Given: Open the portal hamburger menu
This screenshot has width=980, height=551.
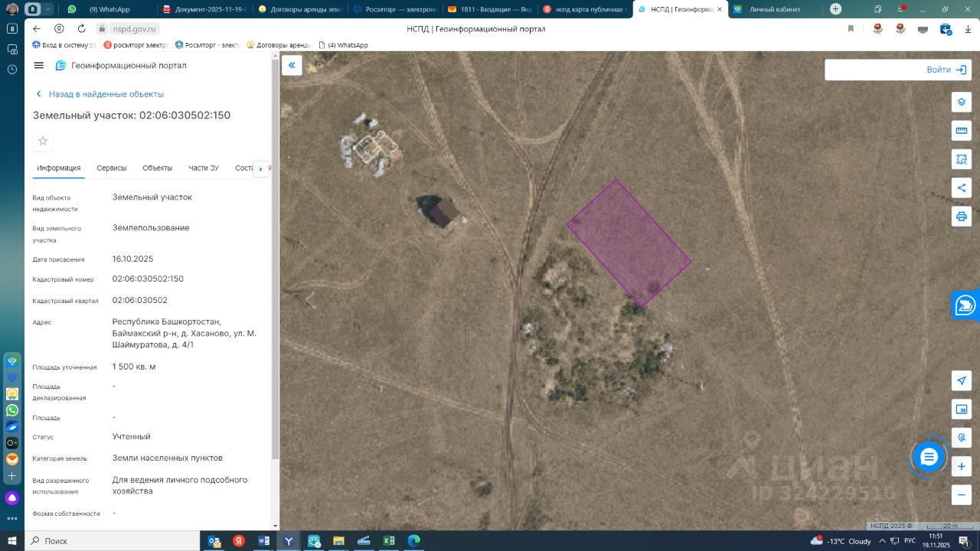Looking at the screenshot, I should (39, 66).
